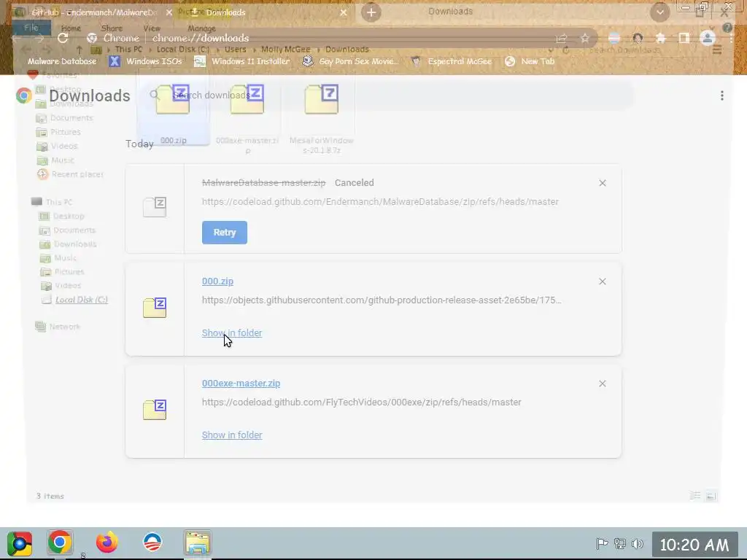Open the Chrome profile avatar menu
Viewport: 747px width, 560px height.
[708, 38]
